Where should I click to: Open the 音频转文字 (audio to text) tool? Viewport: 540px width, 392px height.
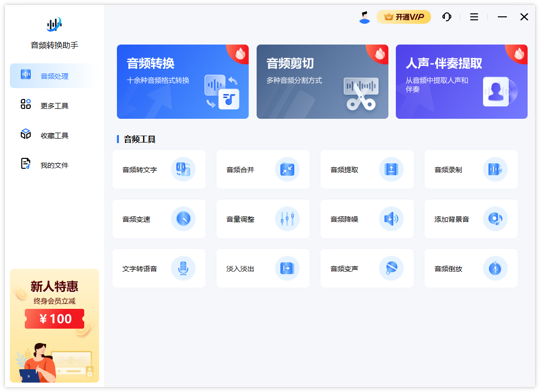[x=159, y=169]
